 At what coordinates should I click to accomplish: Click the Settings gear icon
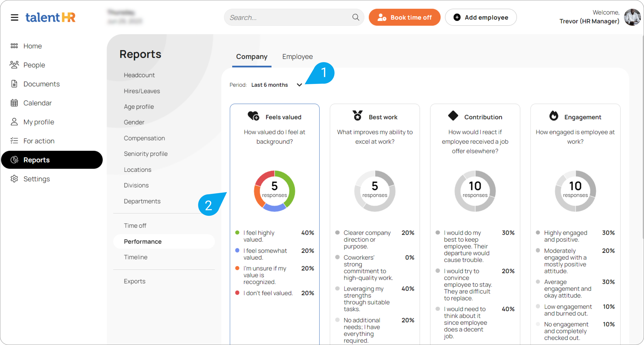pyautogui.click(x=14, y=179)
